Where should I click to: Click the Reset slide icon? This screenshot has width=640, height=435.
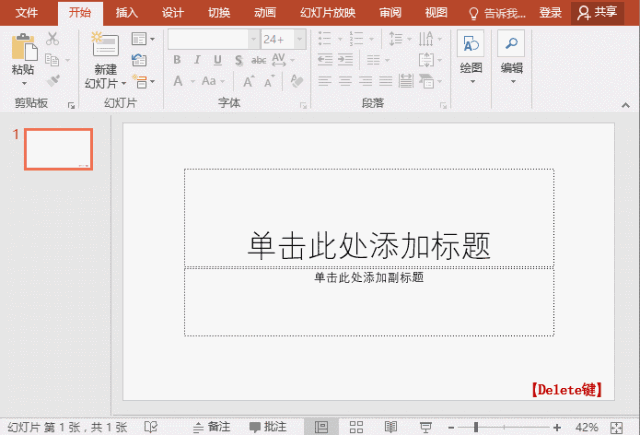(139, 60)
